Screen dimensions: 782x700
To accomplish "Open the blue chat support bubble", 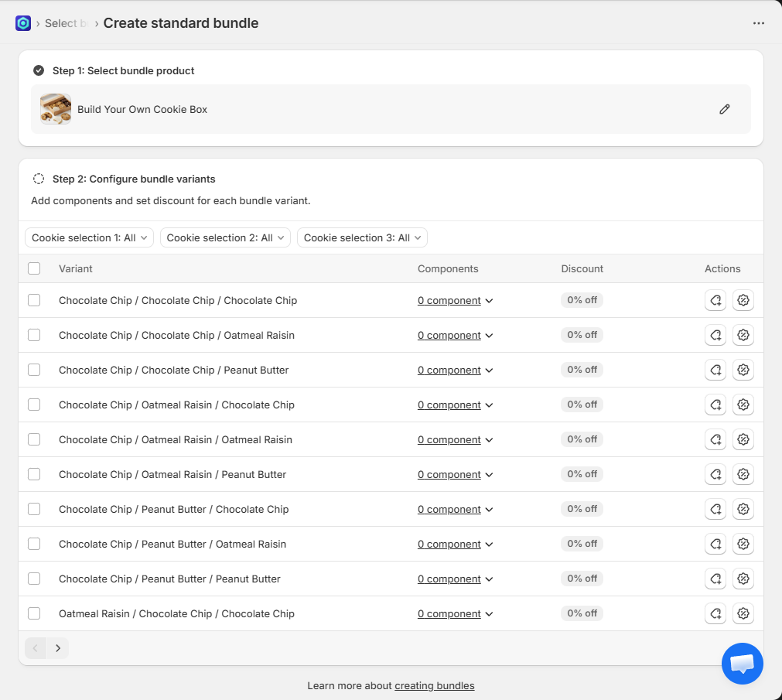I will tap(742, 663).
